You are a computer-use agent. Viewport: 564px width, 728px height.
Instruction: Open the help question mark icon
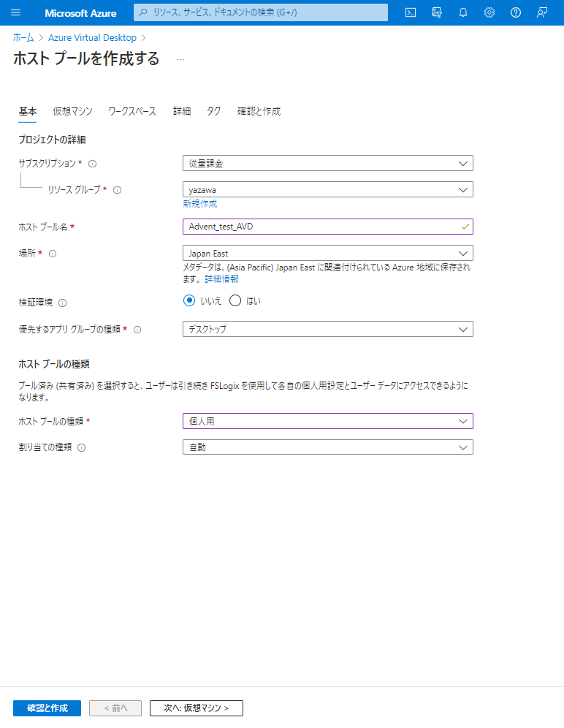point(516,12)
